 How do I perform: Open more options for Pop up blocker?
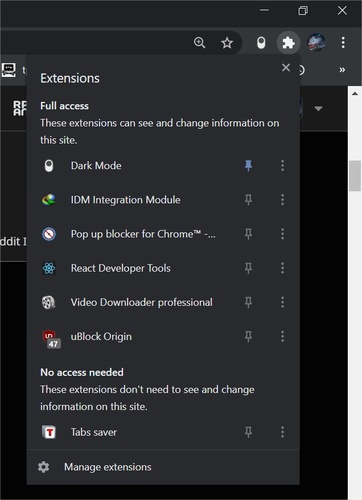click(x=282, y=234)
